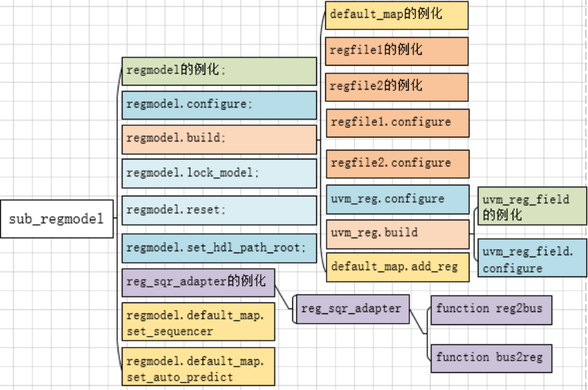The height and width of the screenshot is (390, 588).
Task: Click the default_map.add_reg yellow box
Action: coord(398,268)
